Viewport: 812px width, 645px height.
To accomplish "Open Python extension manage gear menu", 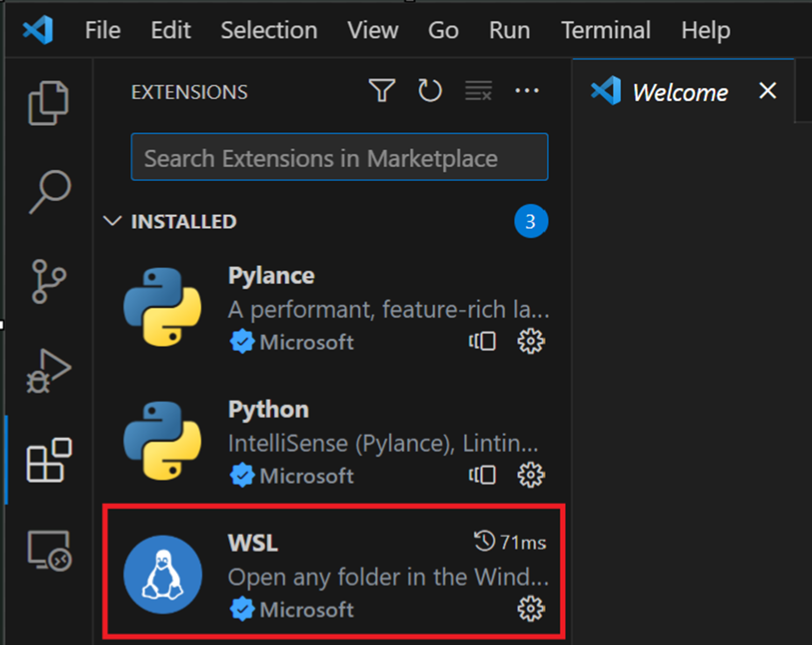I will pyautogui.click(x=531, y=475).
